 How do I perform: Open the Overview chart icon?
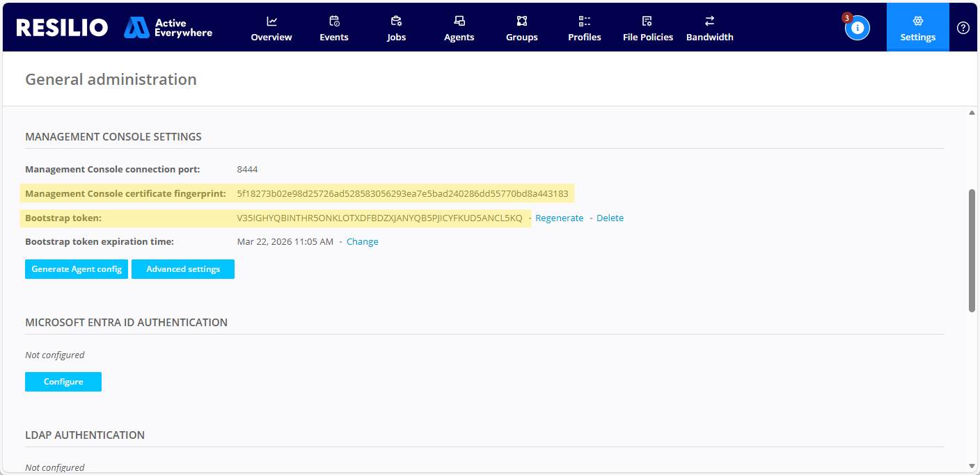point(271,21)
